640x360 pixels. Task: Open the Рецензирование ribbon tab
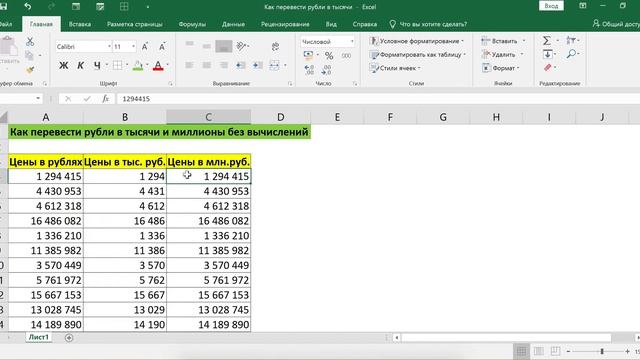[285, 24]
